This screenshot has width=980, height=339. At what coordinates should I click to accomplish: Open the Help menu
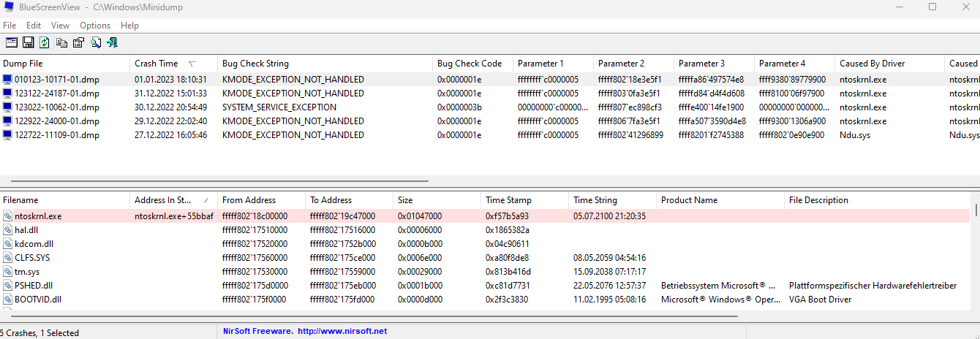click(x=129, y=26)
